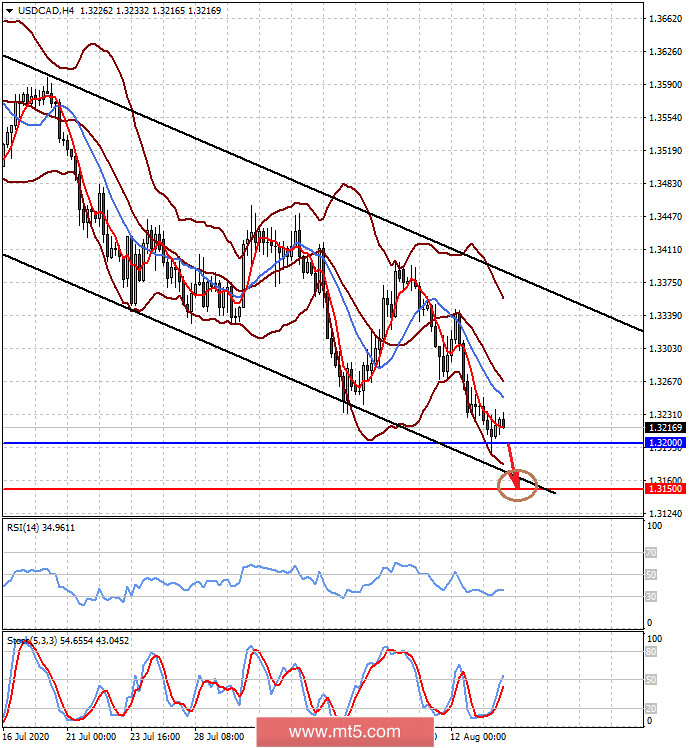This screenshot has width=689, height=748.
Task: Select the blue level price tag 1.32000
Action: (x=666, y=443)
